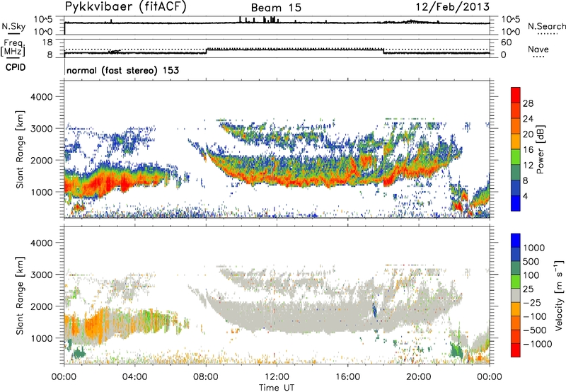Select the Beam 15 heading
Viewport: 566px width, 392px height.
tap(276, 8)
